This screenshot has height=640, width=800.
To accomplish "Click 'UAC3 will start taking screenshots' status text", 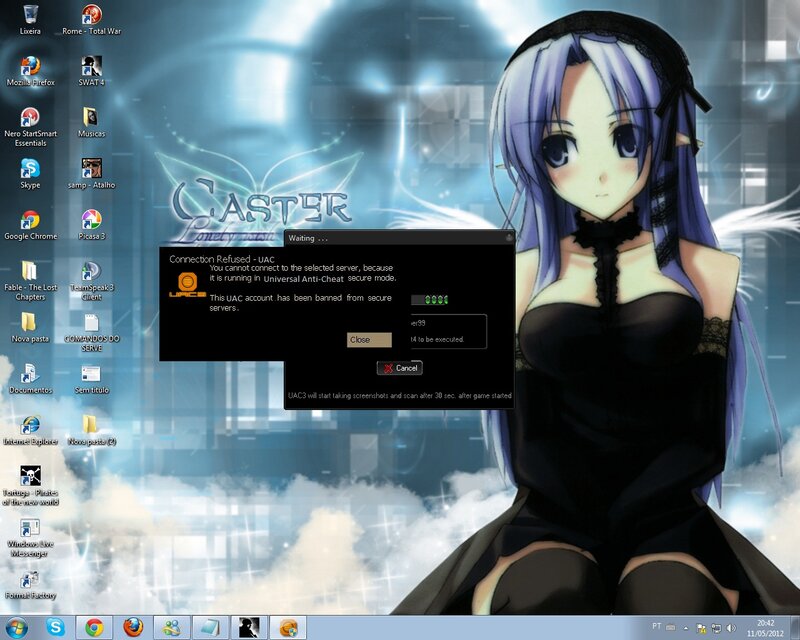I will tap(399, 396).
